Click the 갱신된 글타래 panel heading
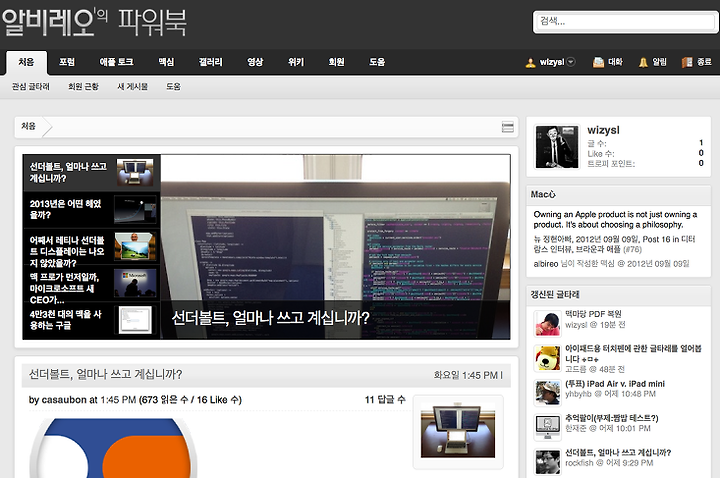Image resolution: width=720 pixels, height=478 pixels. pyautogui.click(x=555, y=294)
